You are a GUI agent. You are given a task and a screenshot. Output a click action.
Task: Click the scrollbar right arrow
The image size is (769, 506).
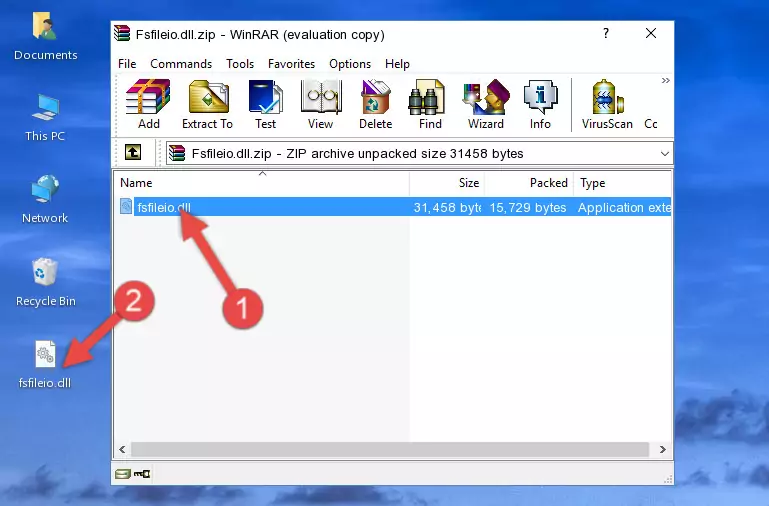coord(663,449)
